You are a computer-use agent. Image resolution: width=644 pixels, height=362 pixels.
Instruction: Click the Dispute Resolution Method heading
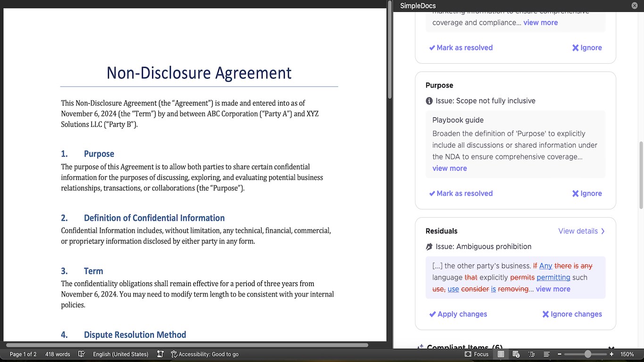[x=135, y=335]
